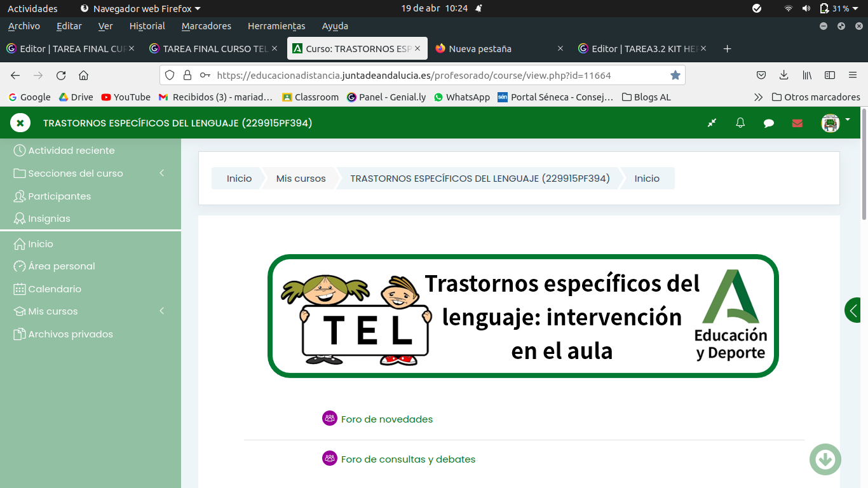The image size is (868, 488).
Task: Expand "Secciones del curso" in sidebar
Action: coord(162,173)
